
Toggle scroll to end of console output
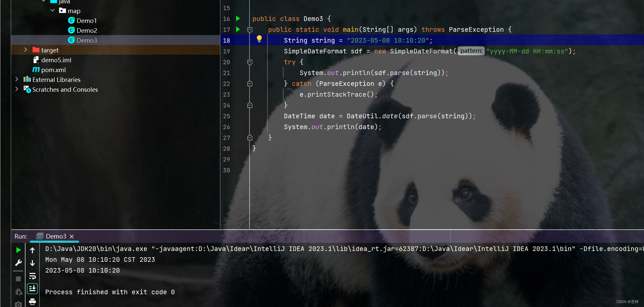tap(32, 289)
